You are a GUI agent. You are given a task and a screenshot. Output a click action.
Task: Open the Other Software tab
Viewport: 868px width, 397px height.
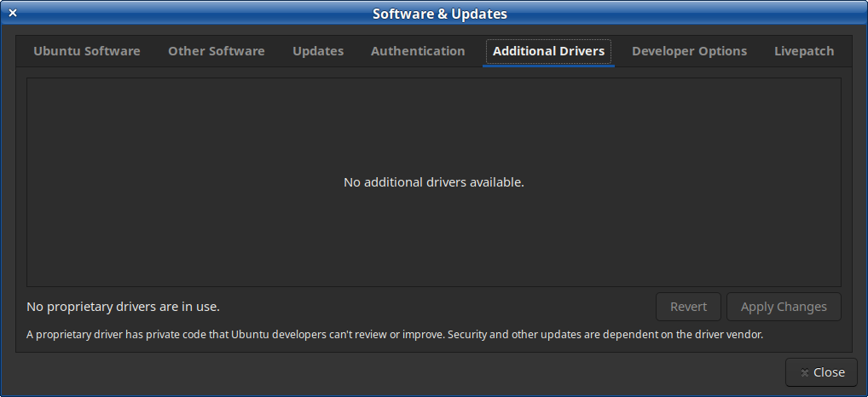click(217, 51)
